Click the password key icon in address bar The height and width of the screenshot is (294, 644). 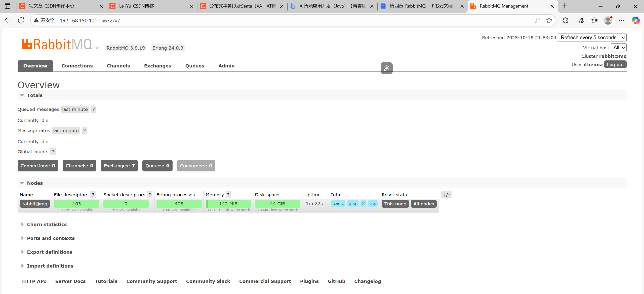pyautogui.click(x=537, y=20)
